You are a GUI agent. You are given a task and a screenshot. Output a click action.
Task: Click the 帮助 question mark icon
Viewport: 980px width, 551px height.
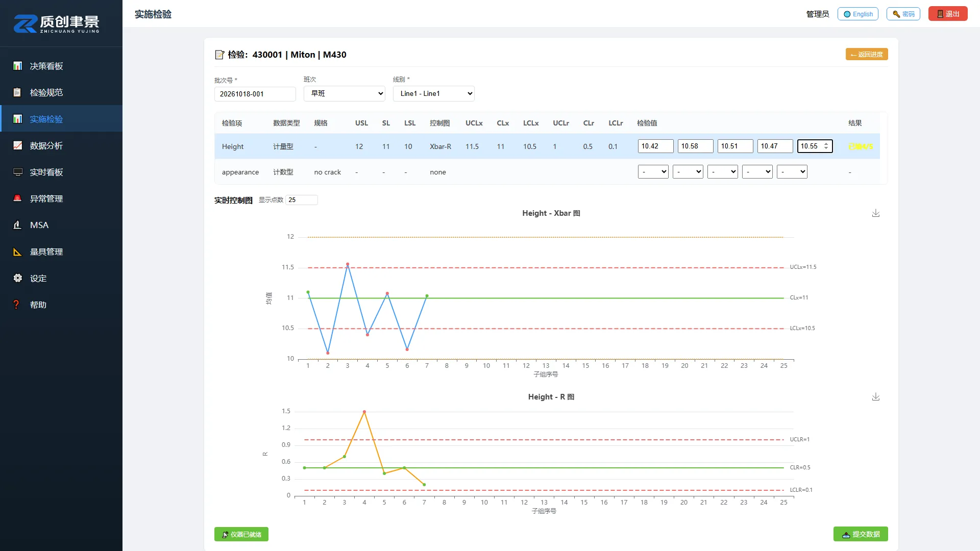point(17,305)
